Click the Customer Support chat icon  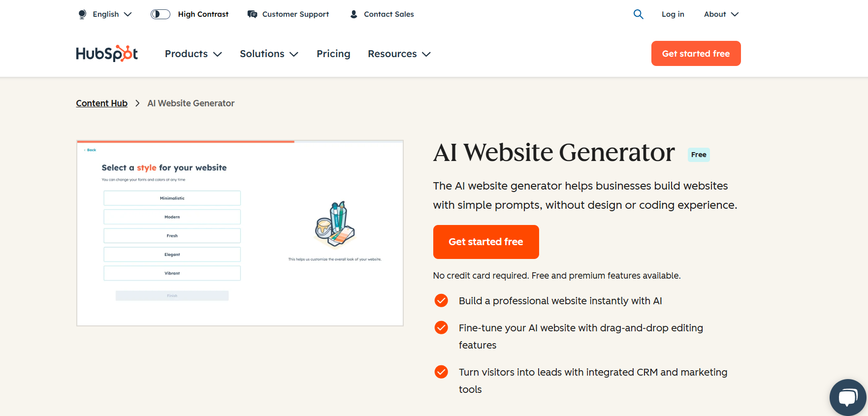click(252, 14)
